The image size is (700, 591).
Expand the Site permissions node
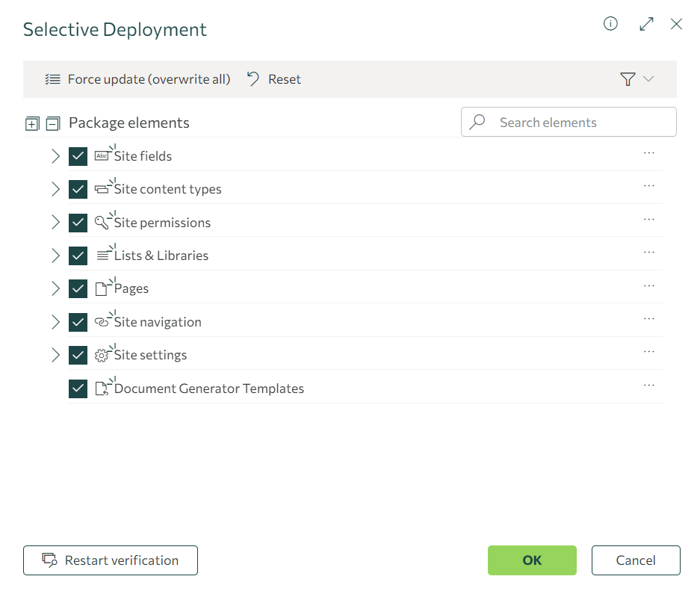(55, 223)
